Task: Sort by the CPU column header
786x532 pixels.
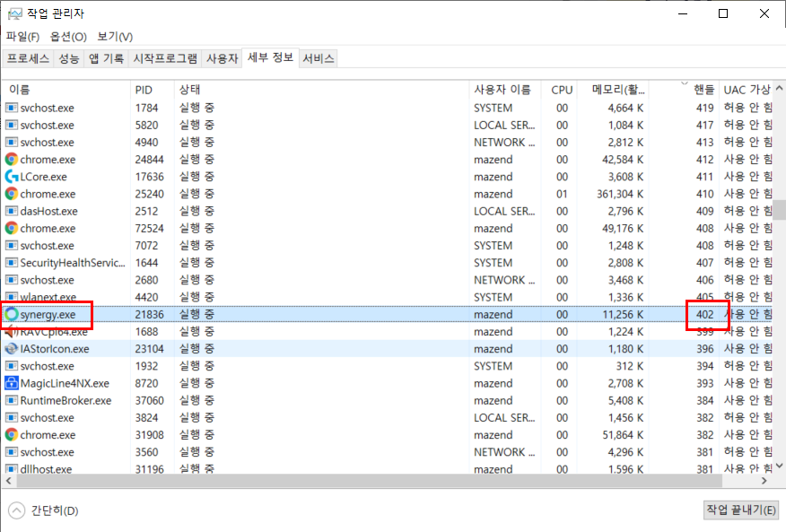Action: pos(559,90)
